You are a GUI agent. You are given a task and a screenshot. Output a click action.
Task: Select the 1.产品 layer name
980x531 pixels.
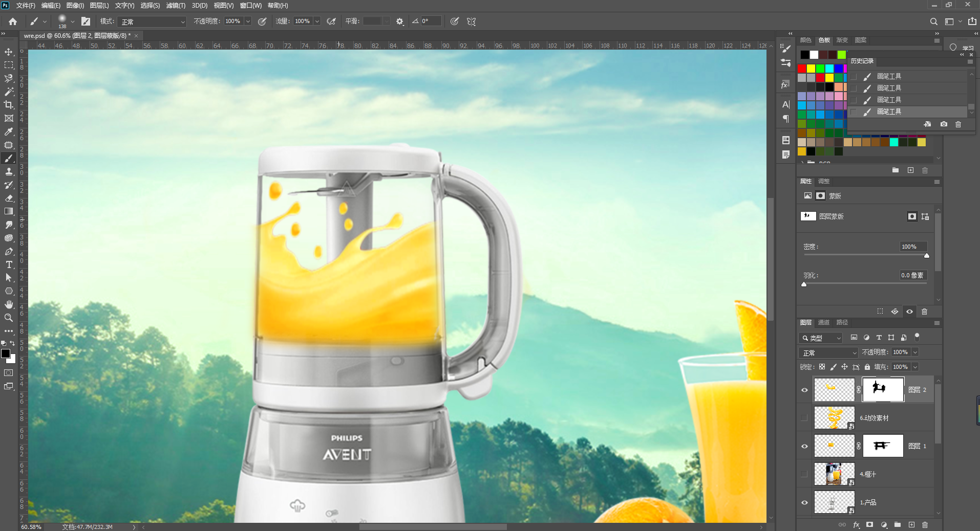(868, 502)
